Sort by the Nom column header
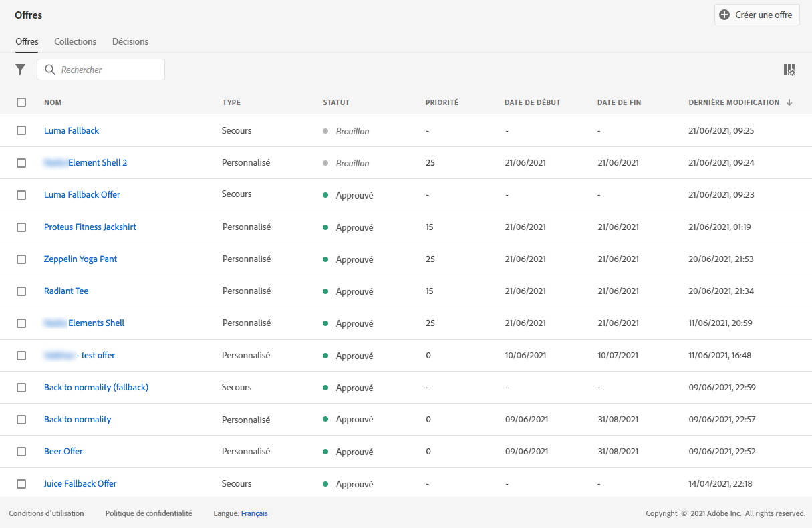 (53, 102)
